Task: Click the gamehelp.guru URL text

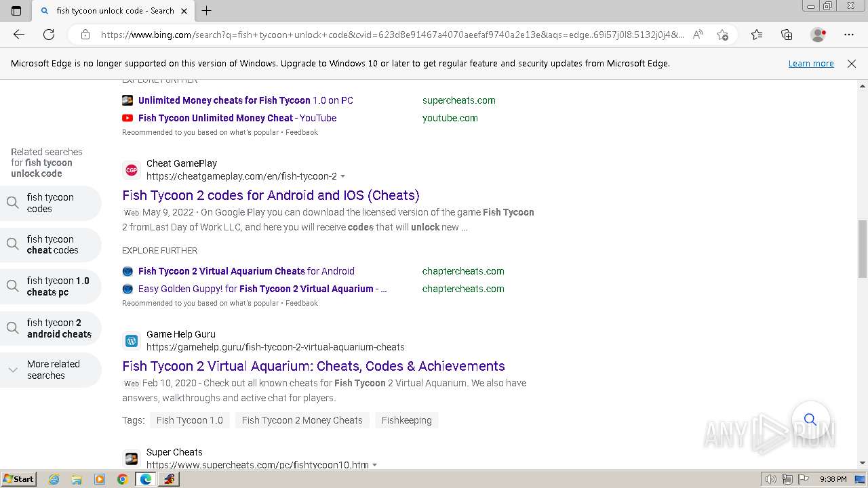Action: tap(275, 347)
